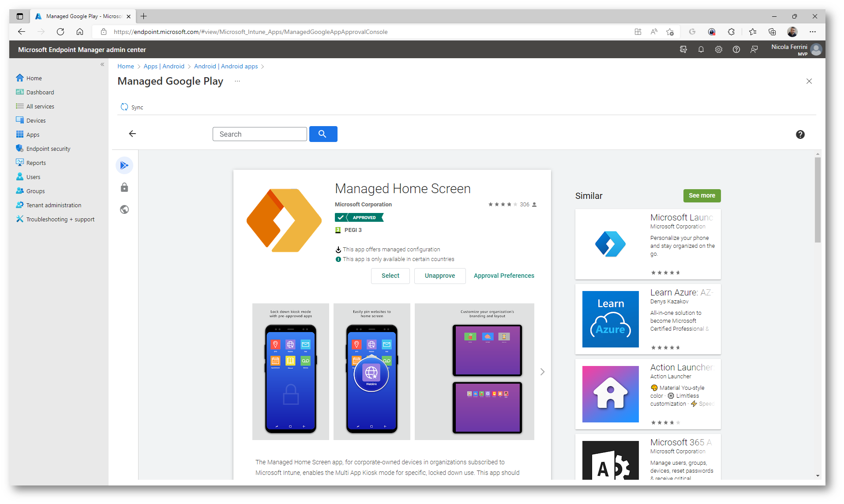Open the Learn Azure similar app

(648, 319)
